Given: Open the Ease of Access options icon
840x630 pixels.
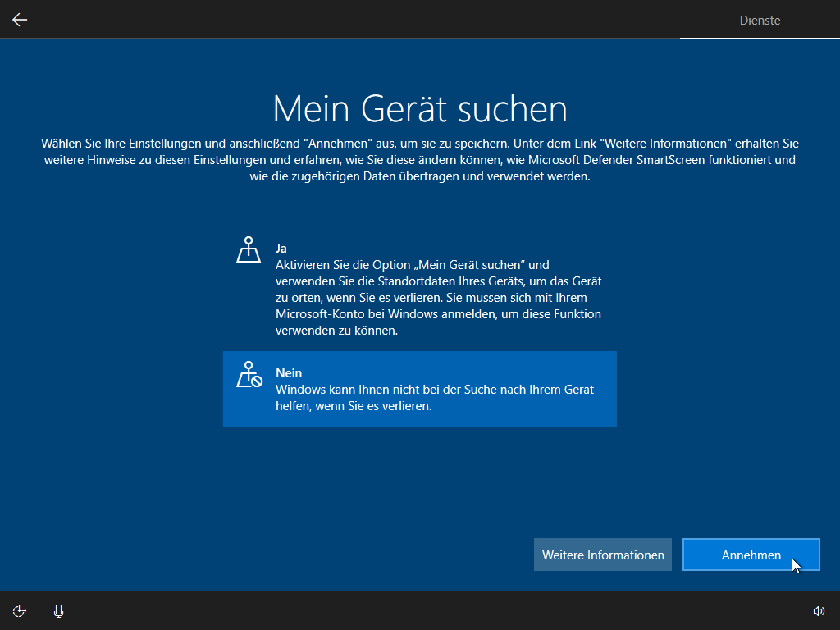Looking at the screenshot, I should point(20,610).
